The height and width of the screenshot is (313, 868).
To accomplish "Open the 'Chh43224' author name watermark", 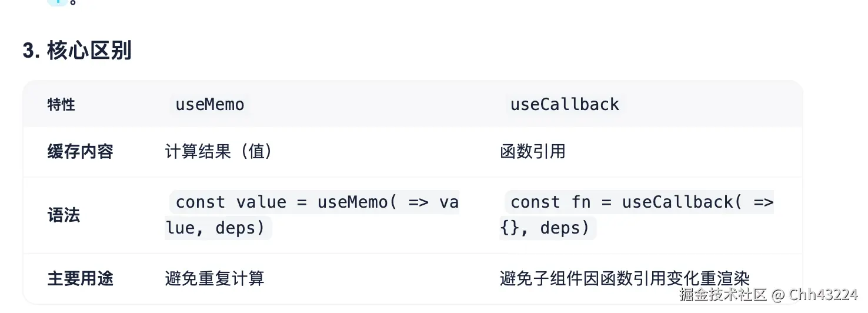I will coord(823,294).
